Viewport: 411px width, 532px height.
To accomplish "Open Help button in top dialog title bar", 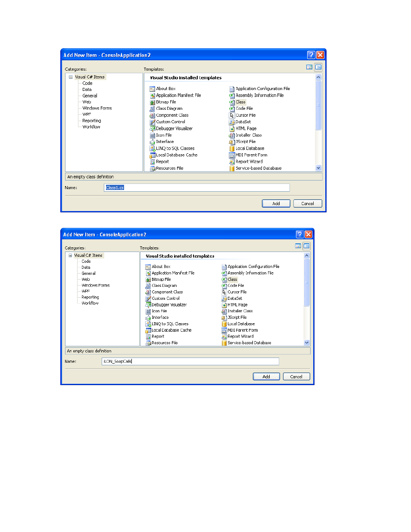I will point(311,55).
